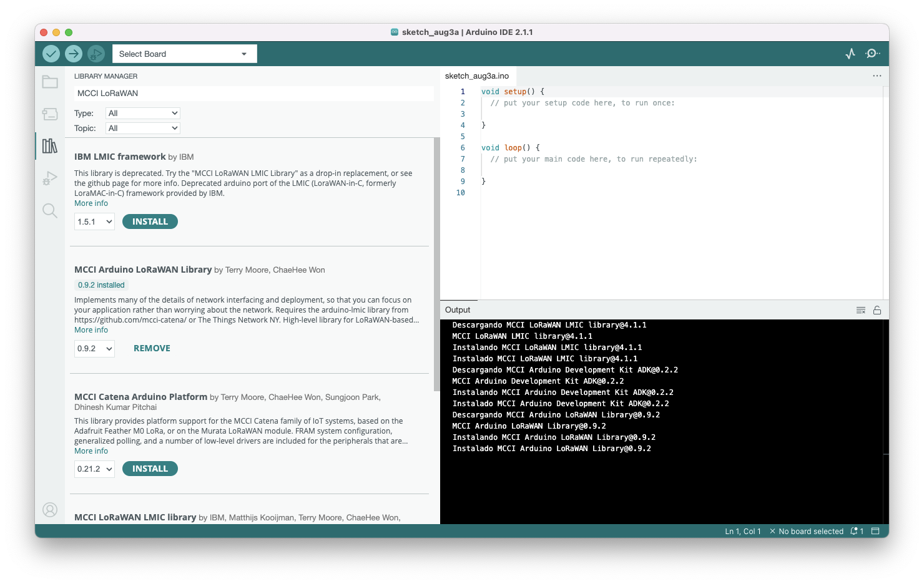The image size is (924, 584).
Task: Click the void setup() line in editor
Action: (x=513, y=92)
